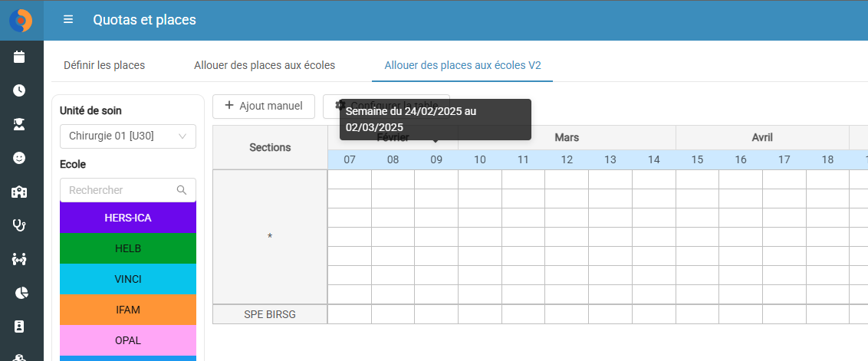Toggle the hamburger menu
This screenshot has width=868, height=361.
coord(68,20)
